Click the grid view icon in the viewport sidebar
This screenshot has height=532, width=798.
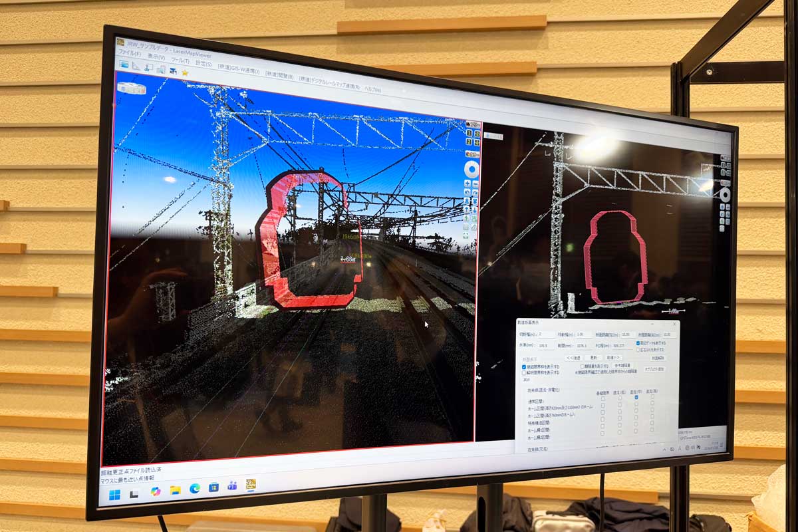(x=466, y=226)
